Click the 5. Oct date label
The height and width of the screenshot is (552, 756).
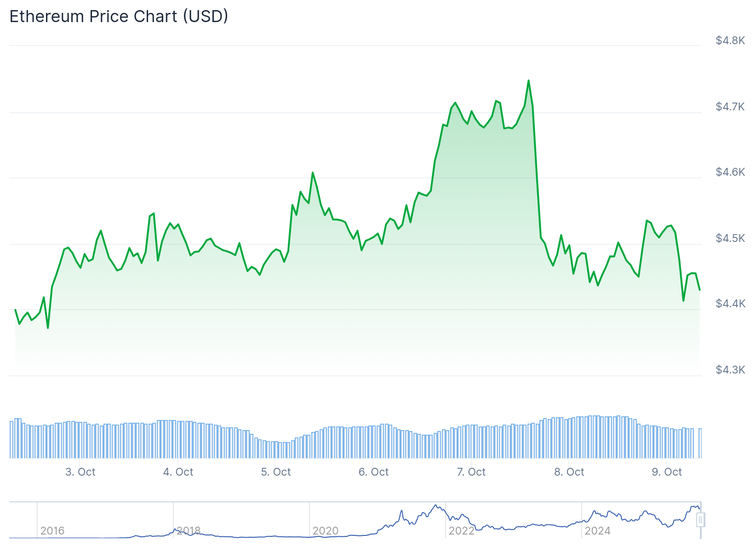pos(276,472)
